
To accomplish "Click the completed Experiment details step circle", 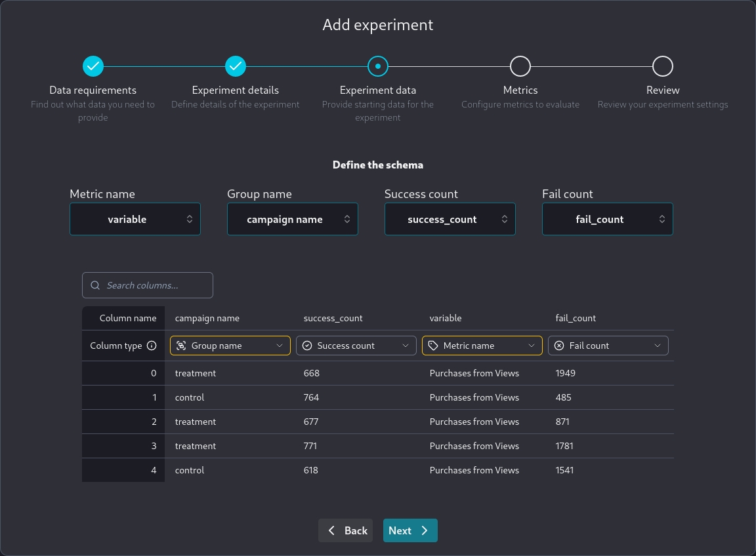I will [236, 66].
